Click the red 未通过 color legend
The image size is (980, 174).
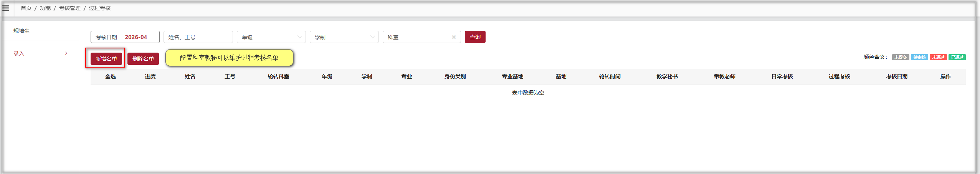coord(938,57)
